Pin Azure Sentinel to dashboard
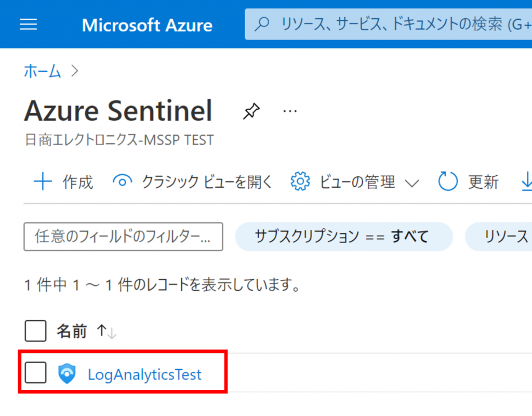Viewport: 532px width, 416px height. (x=251, y=111)
